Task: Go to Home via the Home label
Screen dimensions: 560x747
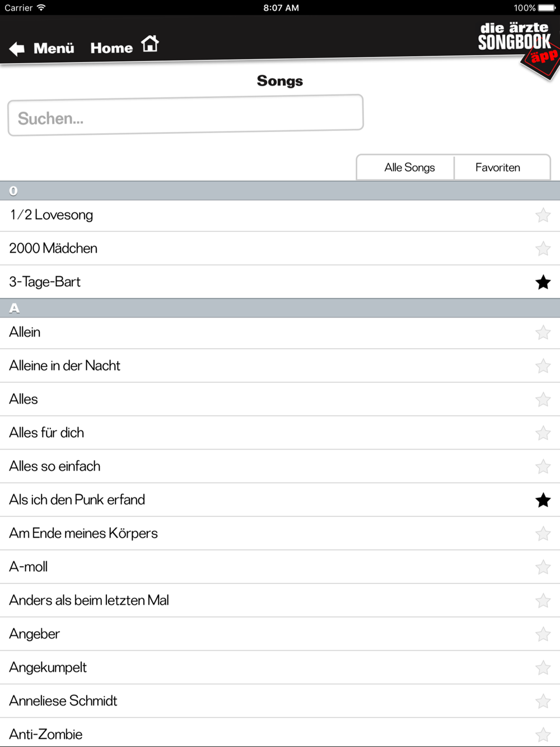Action: click(111, 48)
